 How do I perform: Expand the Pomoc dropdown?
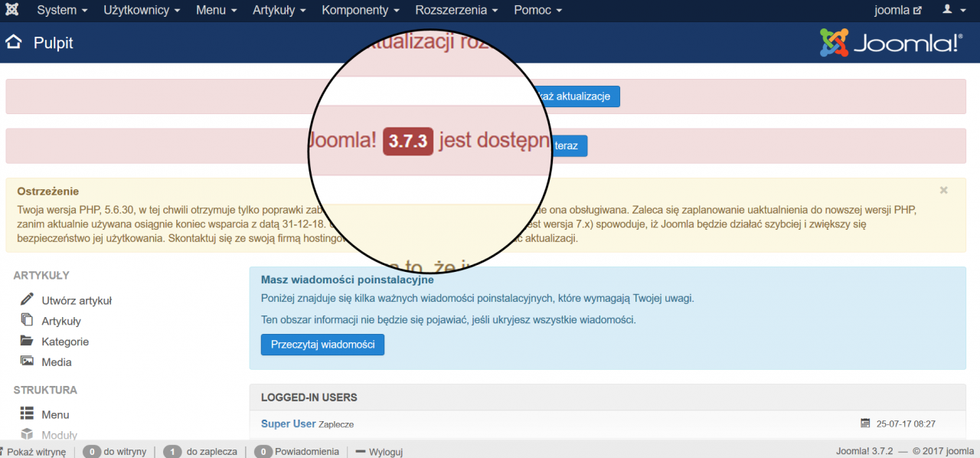(538, 10)
